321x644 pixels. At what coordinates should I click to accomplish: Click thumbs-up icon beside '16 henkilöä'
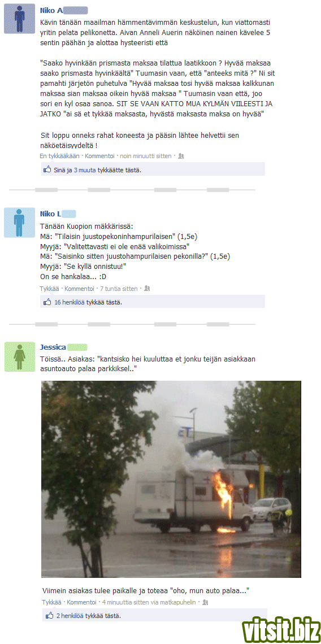point(47,302)
